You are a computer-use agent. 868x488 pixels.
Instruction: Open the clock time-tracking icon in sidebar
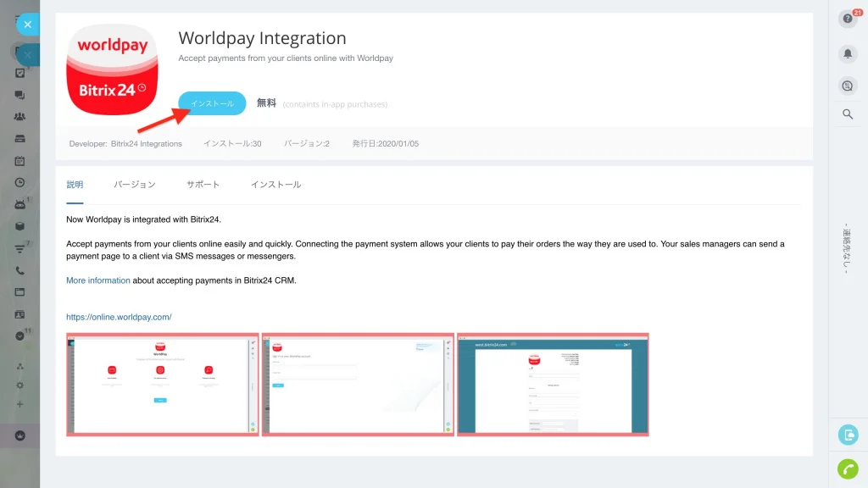point(20,183)
